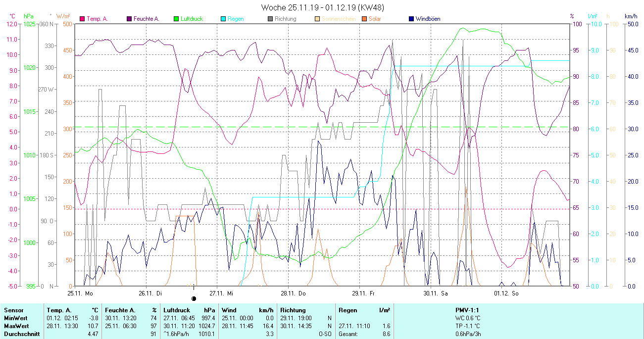Click the average pressure value '1010.1'
644x339 pixels.
[x=206, y=334]
